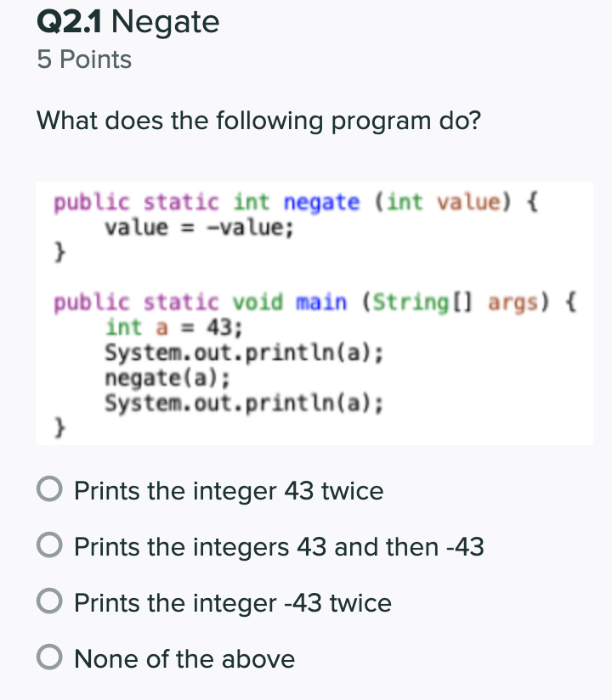Click the answer text 'Prints the integer 43 twice'
Image resolution: width=612 pixels, height=700 pixels.
228,491
